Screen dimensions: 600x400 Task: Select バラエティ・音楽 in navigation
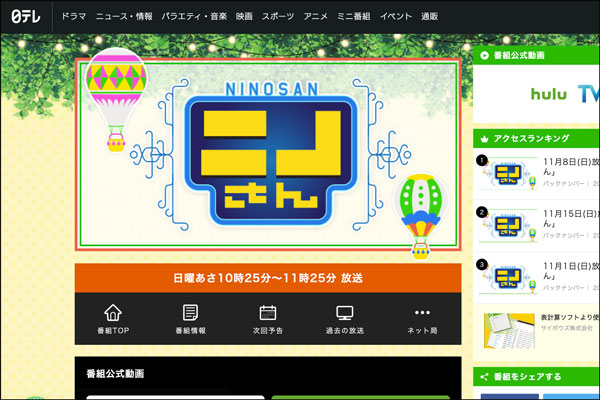point(194,17)
